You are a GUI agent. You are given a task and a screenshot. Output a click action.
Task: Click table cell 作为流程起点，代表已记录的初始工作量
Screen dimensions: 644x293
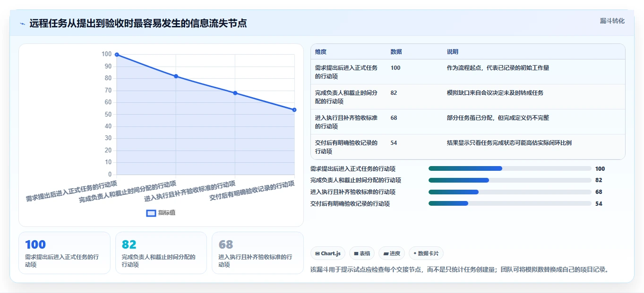click(498, 68)
